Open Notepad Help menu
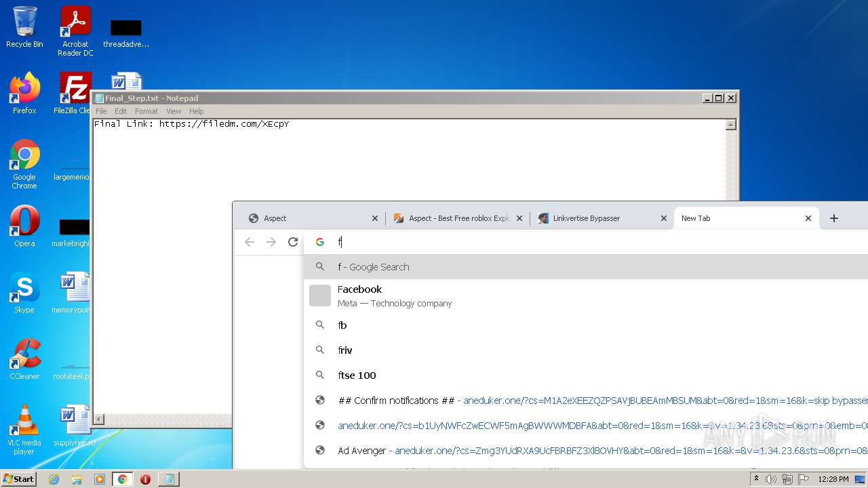The width and height of the screenshot is (868, 488). click(x=196, y=111)
